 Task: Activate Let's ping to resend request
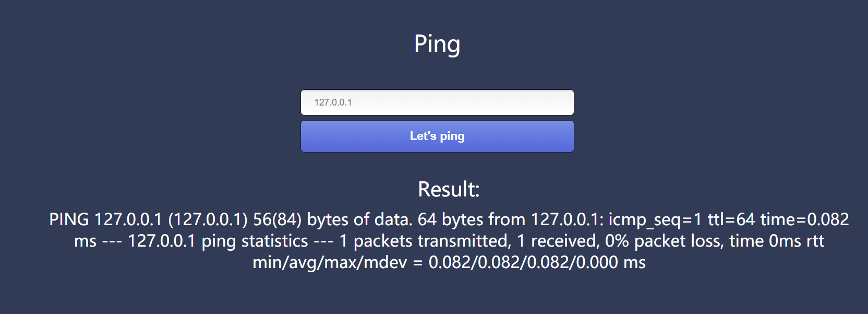coord(437,136)
